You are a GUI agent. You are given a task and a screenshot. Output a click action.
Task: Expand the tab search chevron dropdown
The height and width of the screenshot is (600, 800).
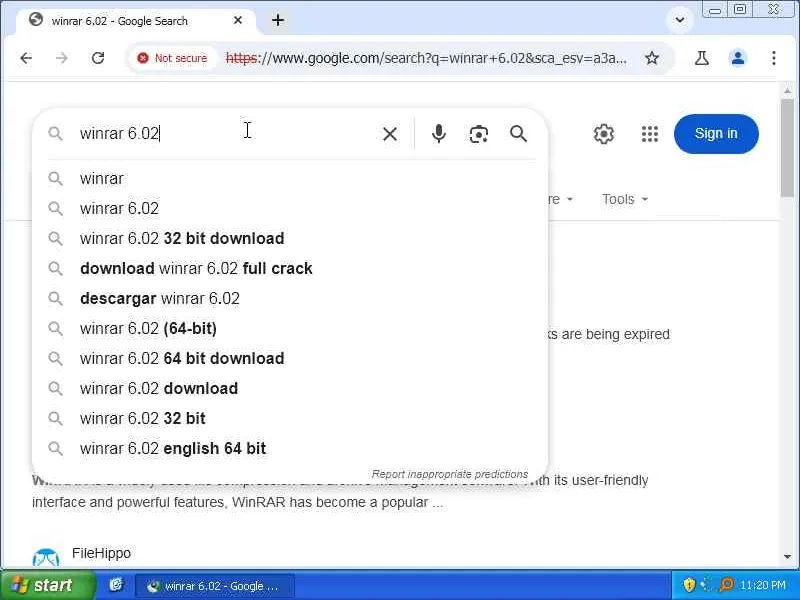pos(680,20)
